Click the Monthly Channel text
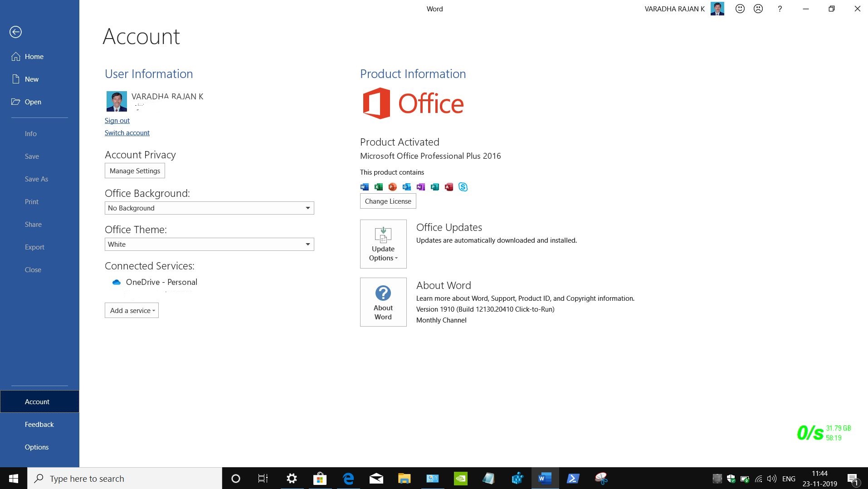The width and height of the screenshot is (868, 489). coord(441,320)
